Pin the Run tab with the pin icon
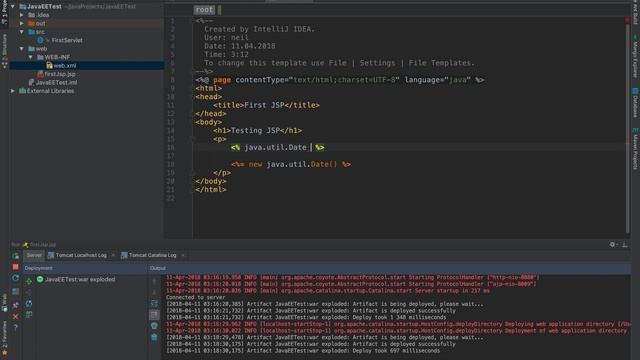Viewport: 640px width, 360px height. (x=16, y=305)
